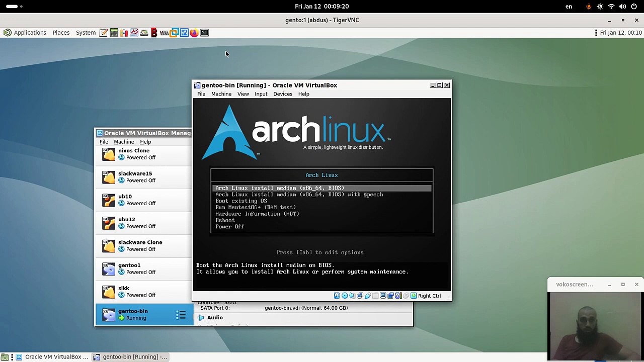Open the File menu of the gentoo-bin VM window
The width and height of the screenshot is (644, 362).
pyautogui.click(x=201, y=94)
